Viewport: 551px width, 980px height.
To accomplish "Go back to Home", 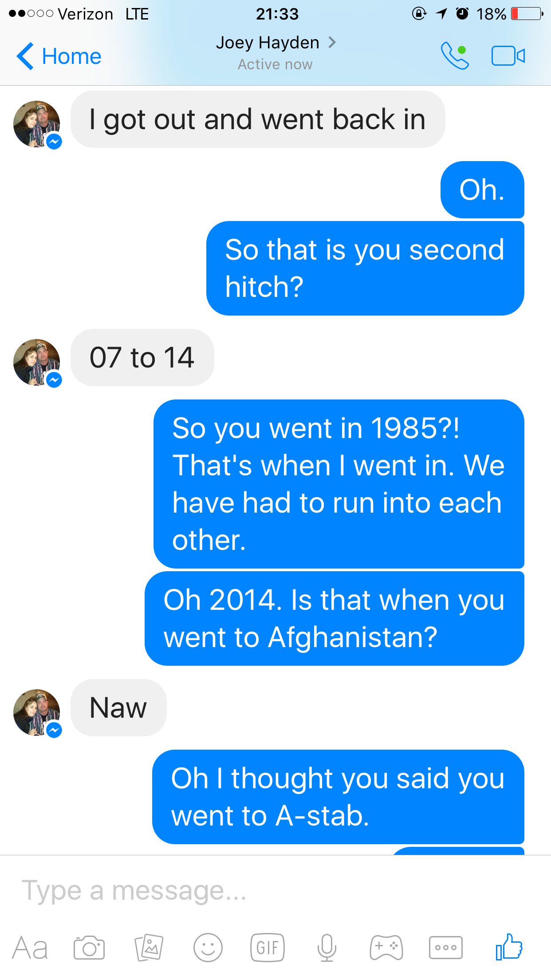I will pyautogui.click(x=59, y=56).
